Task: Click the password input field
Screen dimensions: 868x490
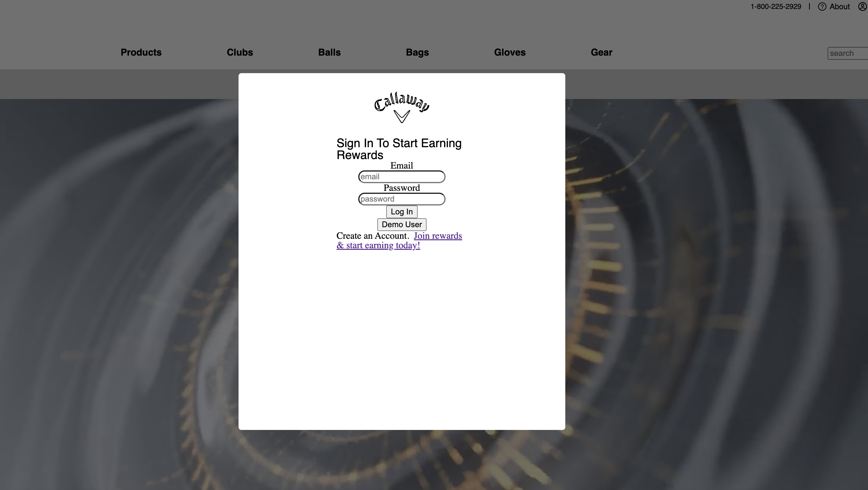Action: [x=401, y=199]
